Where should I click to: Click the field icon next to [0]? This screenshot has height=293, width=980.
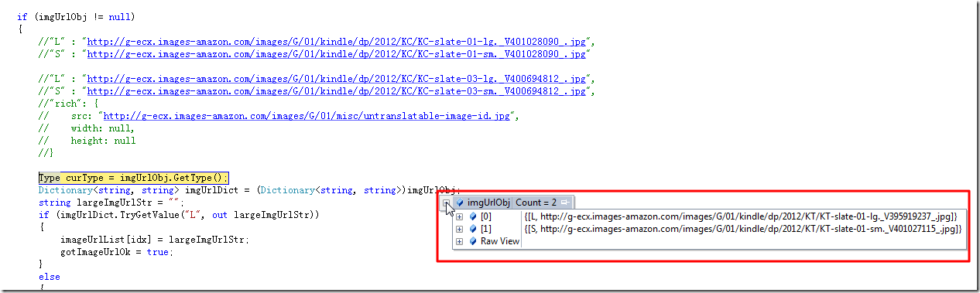pyautogui.click(x=473, y=216)
